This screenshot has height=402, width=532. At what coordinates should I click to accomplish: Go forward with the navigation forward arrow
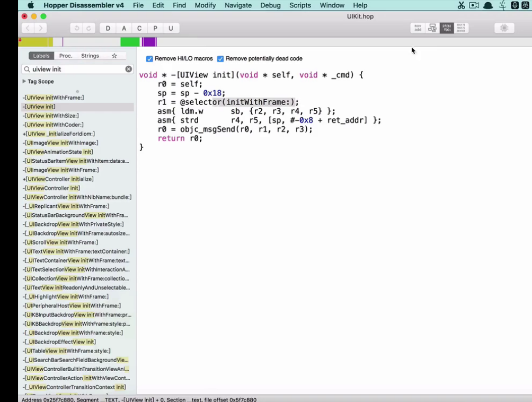(x=41, y=28)
